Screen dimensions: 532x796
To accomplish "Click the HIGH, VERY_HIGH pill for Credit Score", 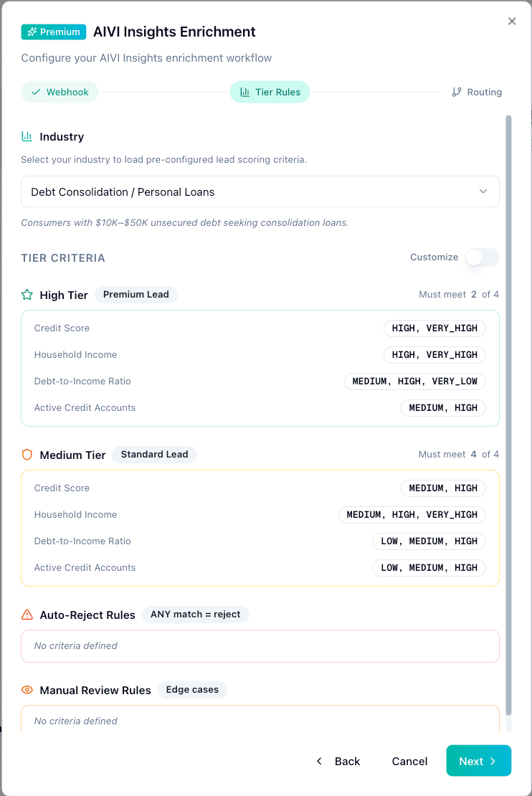I will pos(434,328).
